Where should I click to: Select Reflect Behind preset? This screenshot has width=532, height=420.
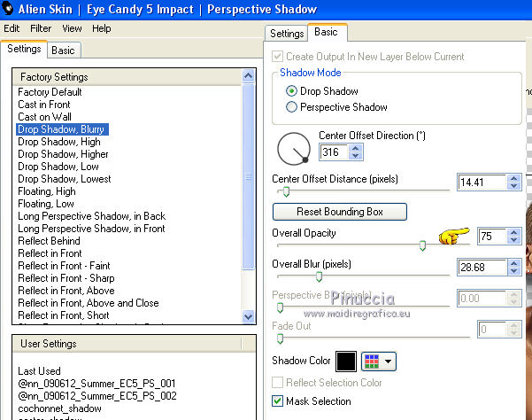(50, 241)
